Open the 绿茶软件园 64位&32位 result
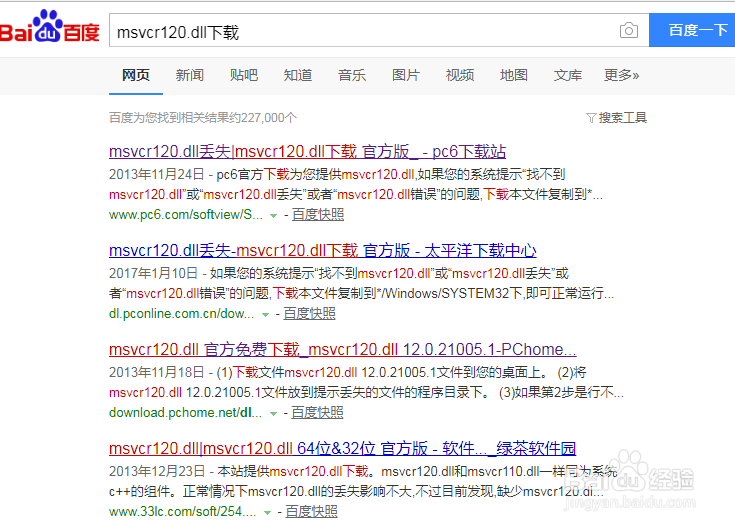Screen dimensions: 735x528 (343, 448)
